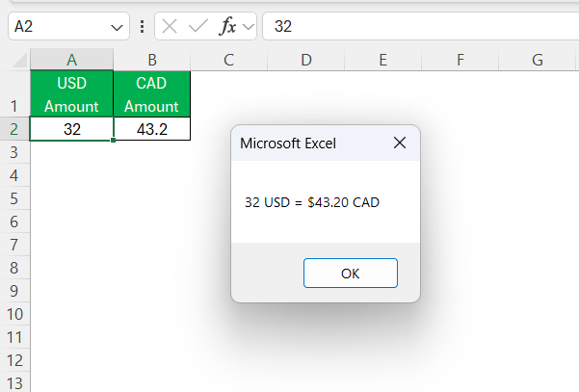Open the Name Box dropdown arrow

pyautogui.click(x=117, y=27)
